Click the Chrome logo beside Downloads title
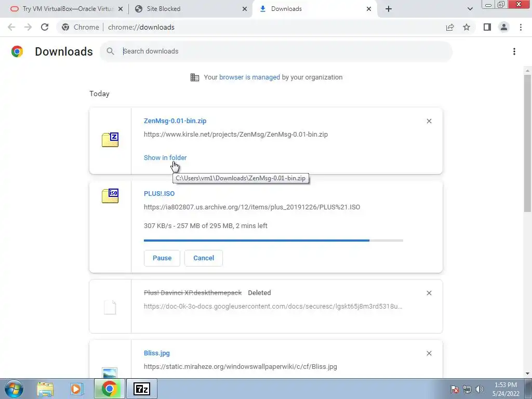 17,51
